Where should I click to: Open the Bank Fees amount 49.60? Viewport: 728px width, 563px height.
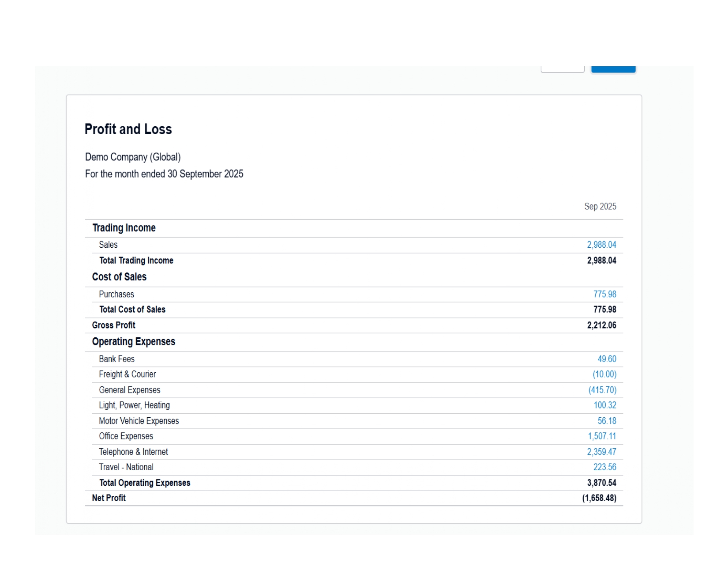607,359
